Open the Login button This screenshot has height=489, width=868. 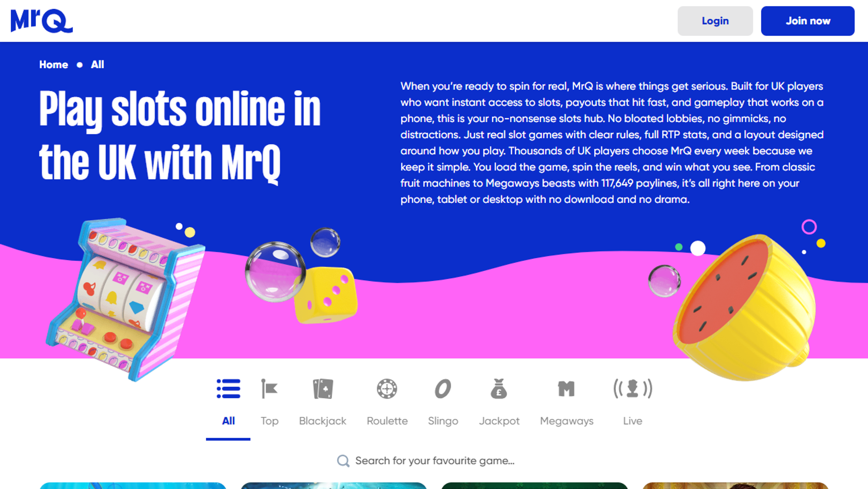715,21
